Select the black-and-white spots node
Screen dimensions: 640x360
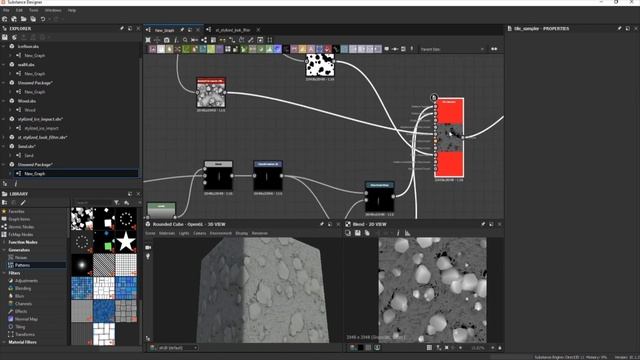click(320, 65)
